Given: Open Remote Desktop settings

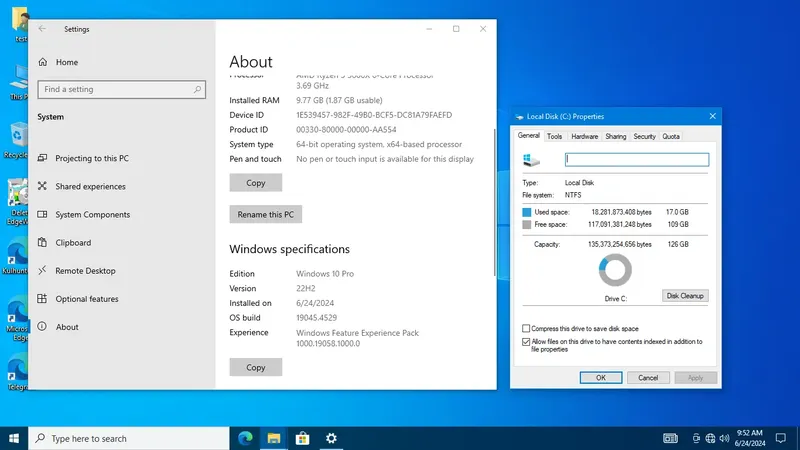Looking at the screenshot, I should tap(85, 270).
